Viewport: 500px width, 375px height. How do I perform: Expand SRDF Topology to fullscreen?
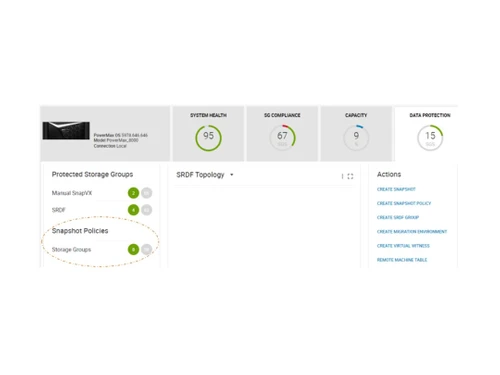(350, 176)
